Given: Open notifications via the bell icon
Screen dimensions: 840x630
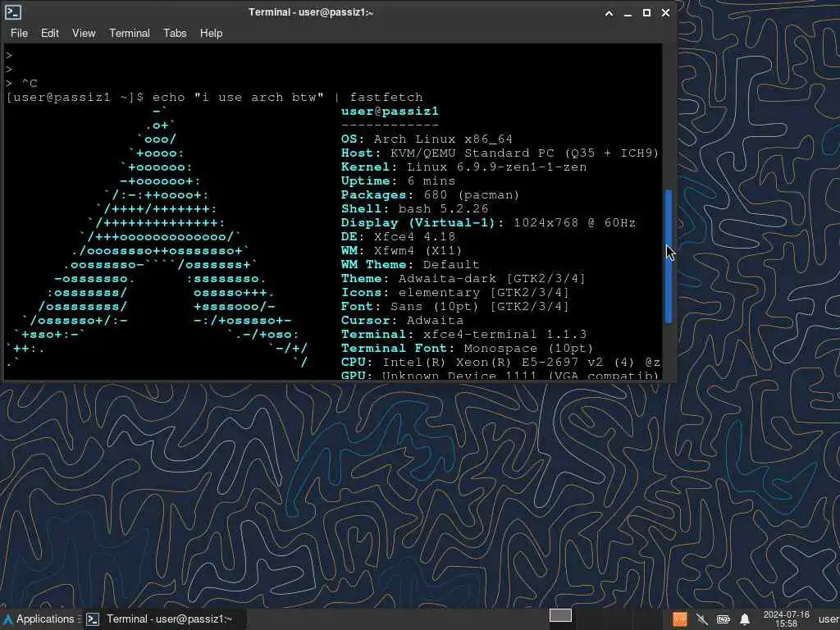Looking at the screenshot, I should click(x=745, y=620).
